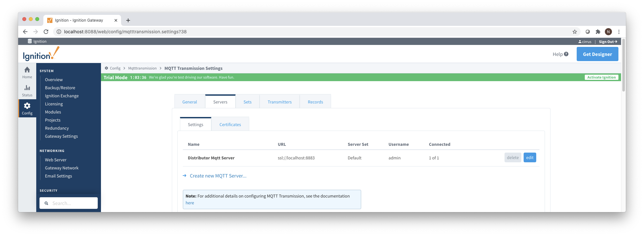Go back in browser history
Viewport: 644px width, 236px height.
tap(25, 32)
